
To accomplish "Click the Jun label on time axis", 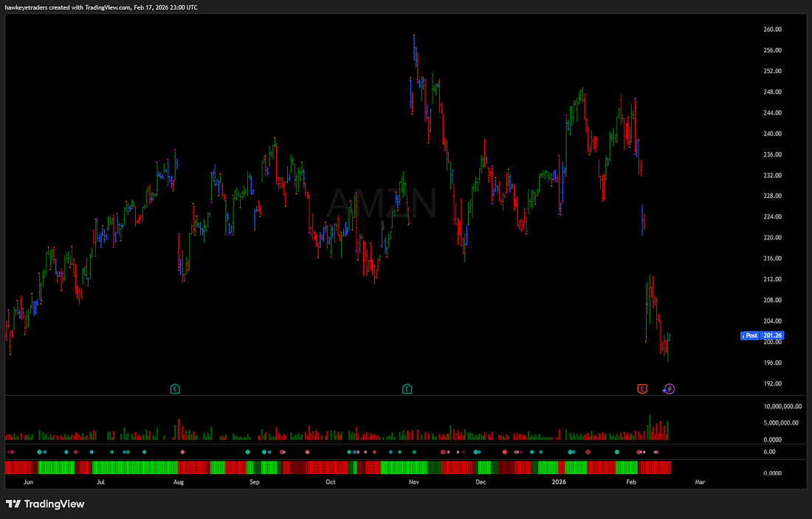I will pos(28,481).
